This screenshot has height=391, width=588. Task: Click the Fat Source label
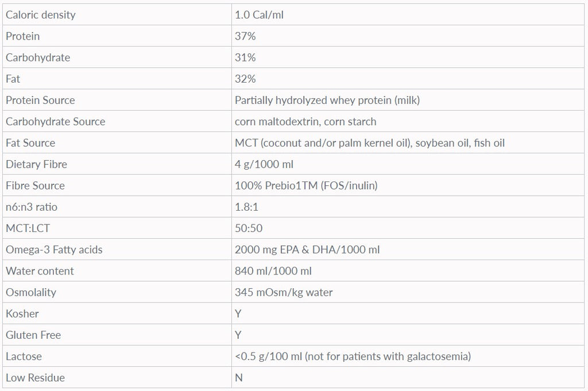(x=30, y=143)
